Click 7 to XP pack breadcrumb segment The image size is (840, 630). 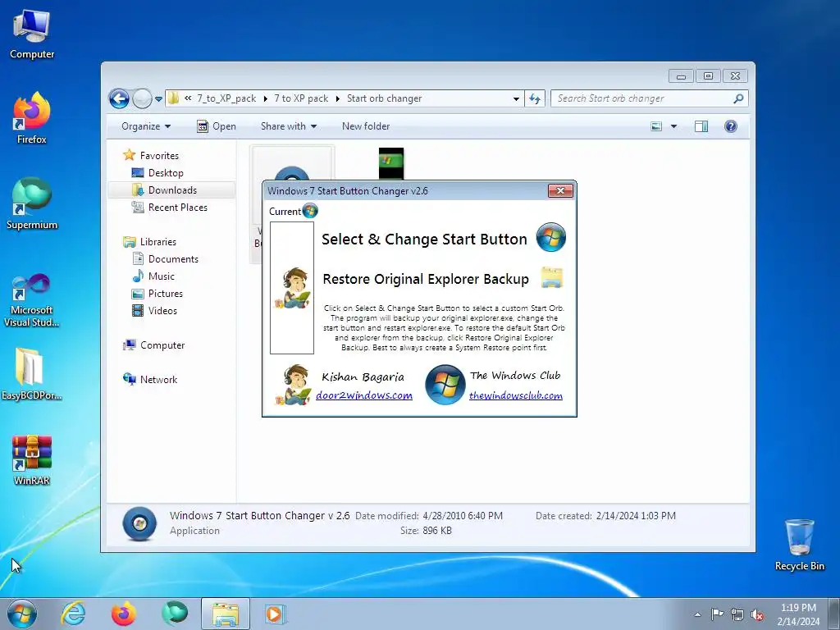coord(301,98)
